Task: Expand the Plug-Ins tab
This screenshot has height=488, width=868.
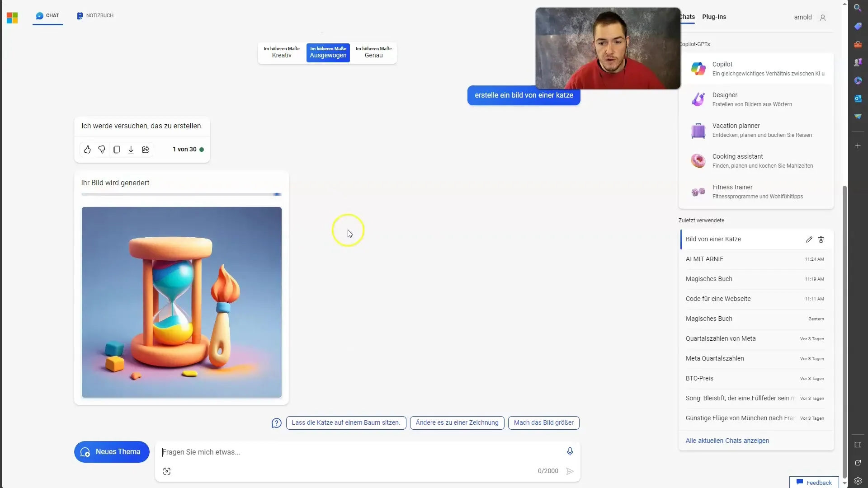Action: tap(714, 17)
